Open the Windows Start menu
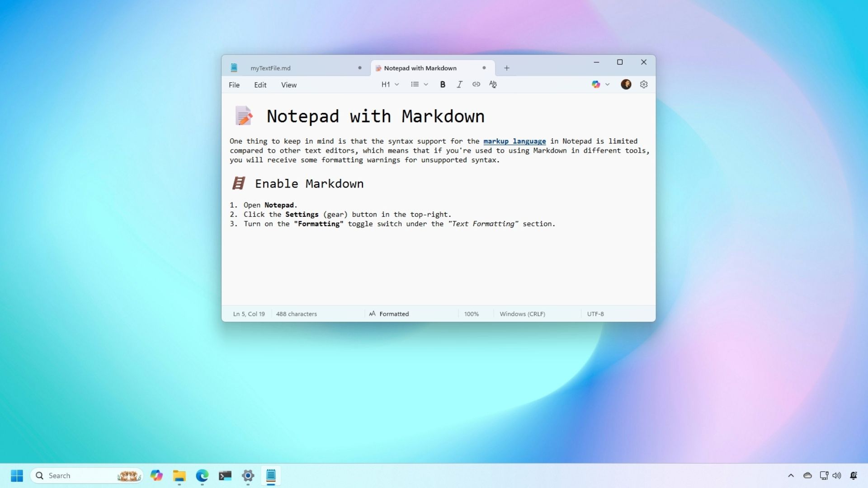Viewport: 868px width, 488px height. pos(17,476)
